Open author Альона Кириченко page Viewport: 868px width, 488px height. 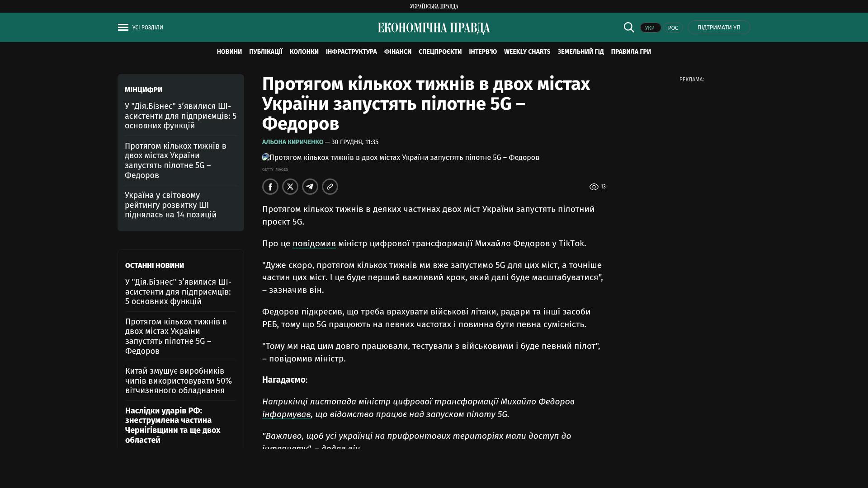coord(292,142)
